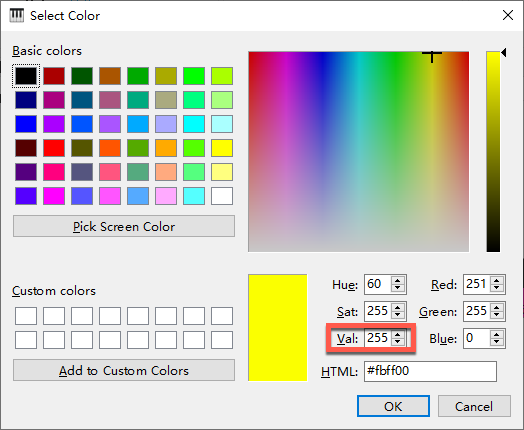The height and width of the screenshot is (430, 524).
Task: Select the magenta basic color swatch
Action: tap(54, 196)
